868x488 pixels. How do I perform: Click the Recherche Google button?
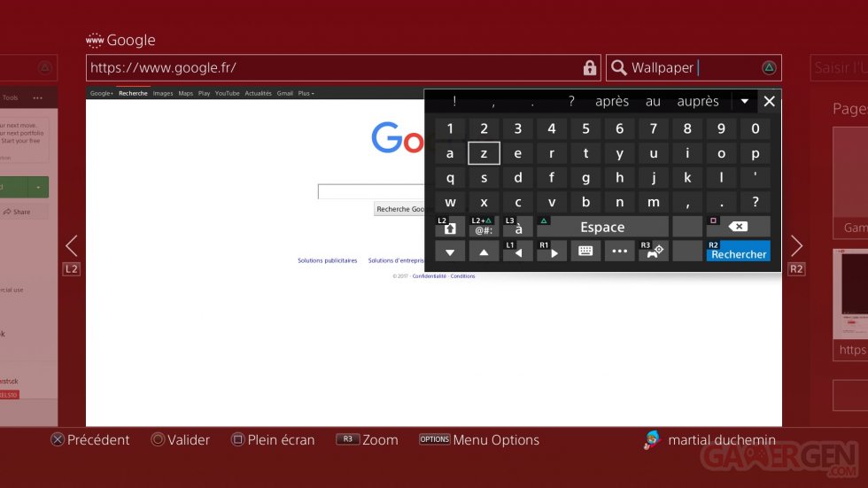point(399,209)
